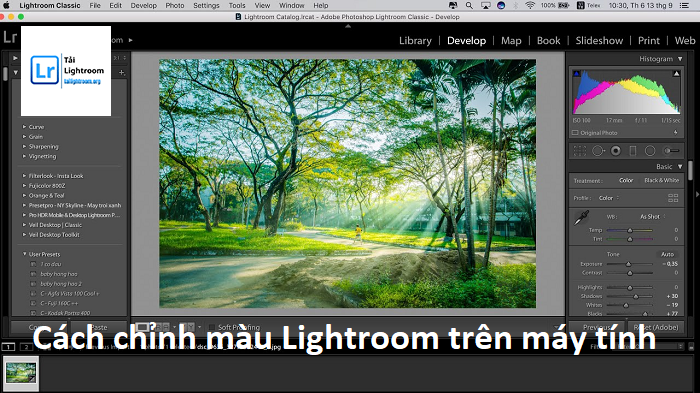Open the Profile Color dropdown
The width and height of the screenshot is (700, 393).
609,198
